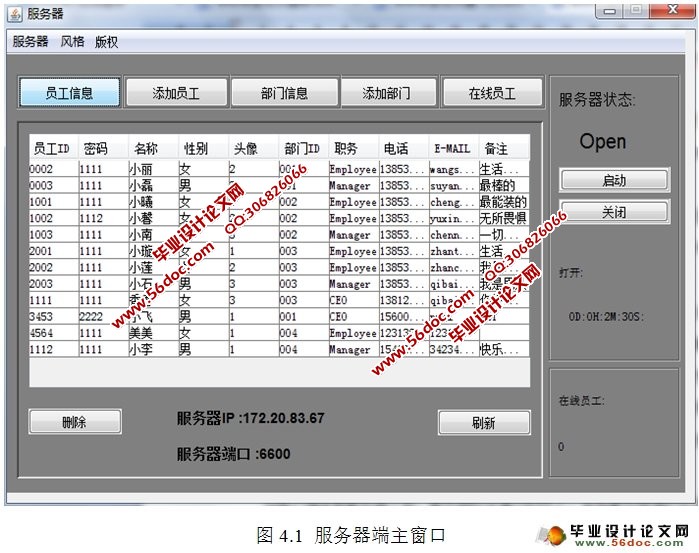Click the server port 6600 label
699x553 pixels.
[x=234, y=454]
